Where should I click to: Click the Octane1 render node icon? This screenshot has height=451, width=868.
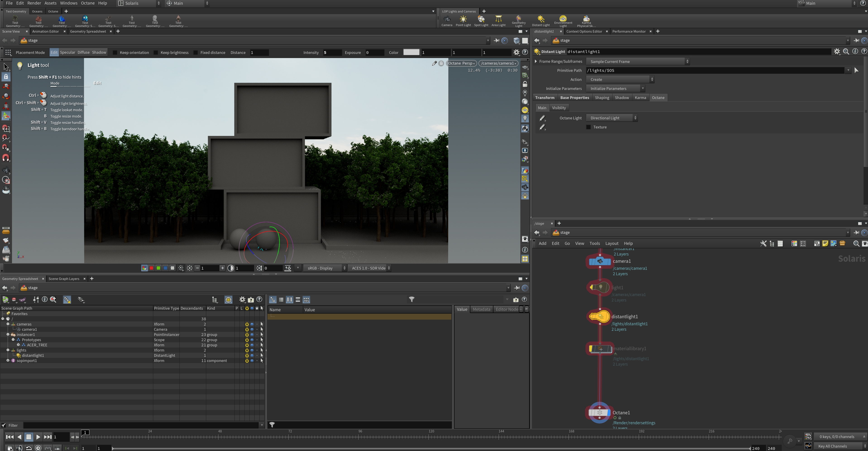click(x=599, y=412)
